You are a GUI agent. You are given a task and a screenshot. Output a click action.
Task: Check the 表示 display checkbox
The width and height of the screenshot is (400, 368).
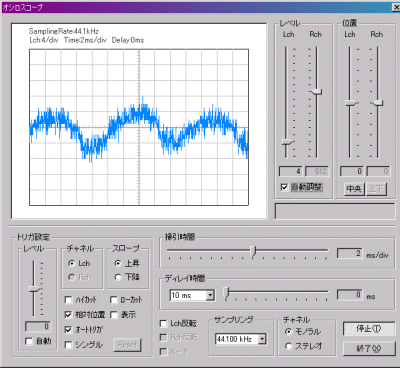pos(114,315)
